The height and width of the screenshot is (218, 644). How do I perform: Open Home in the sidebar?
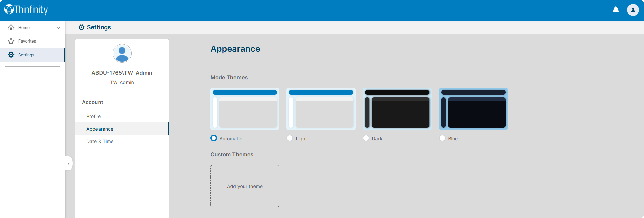pos(33,28)
